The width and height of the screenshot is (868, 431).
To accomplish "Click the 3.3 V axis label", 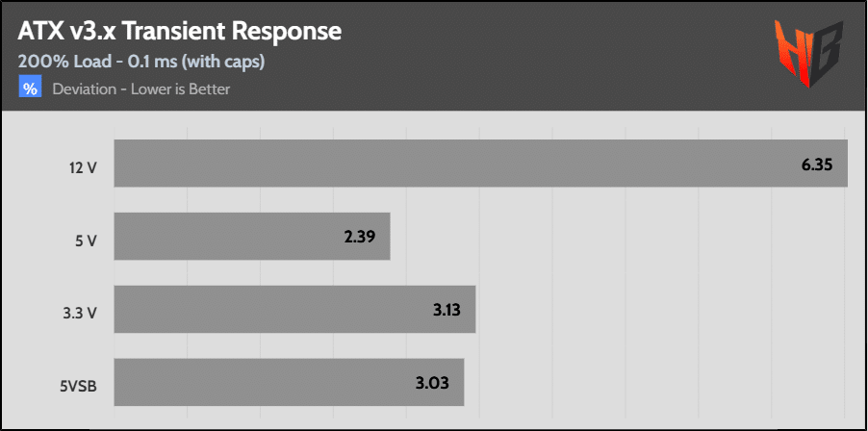I will [x=81, y=311].
